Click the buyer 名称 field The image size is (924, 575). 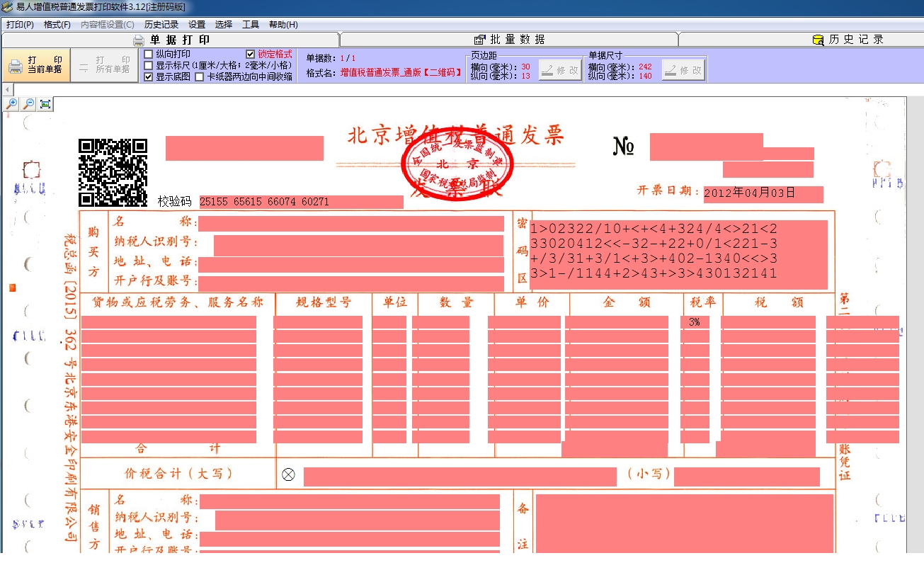[351, 224]
